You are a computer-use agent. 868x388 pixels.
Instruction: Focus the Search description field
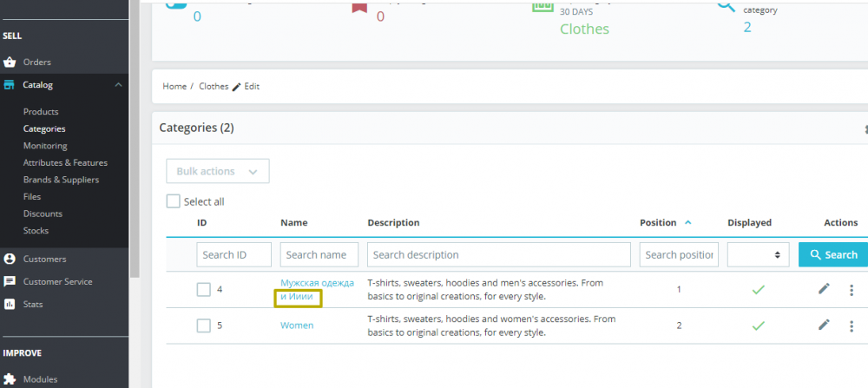tap(499, 254)
